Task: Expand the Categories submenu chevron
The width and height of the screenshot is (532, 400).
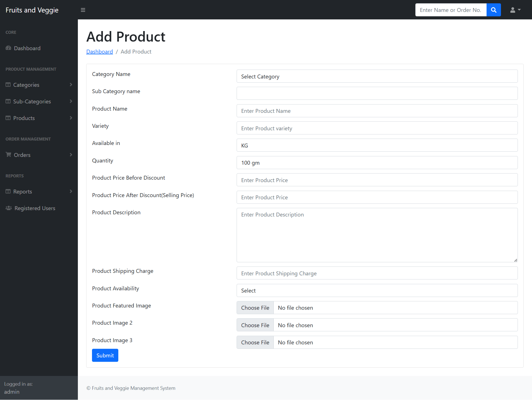Action: click(x=71, y=85)
